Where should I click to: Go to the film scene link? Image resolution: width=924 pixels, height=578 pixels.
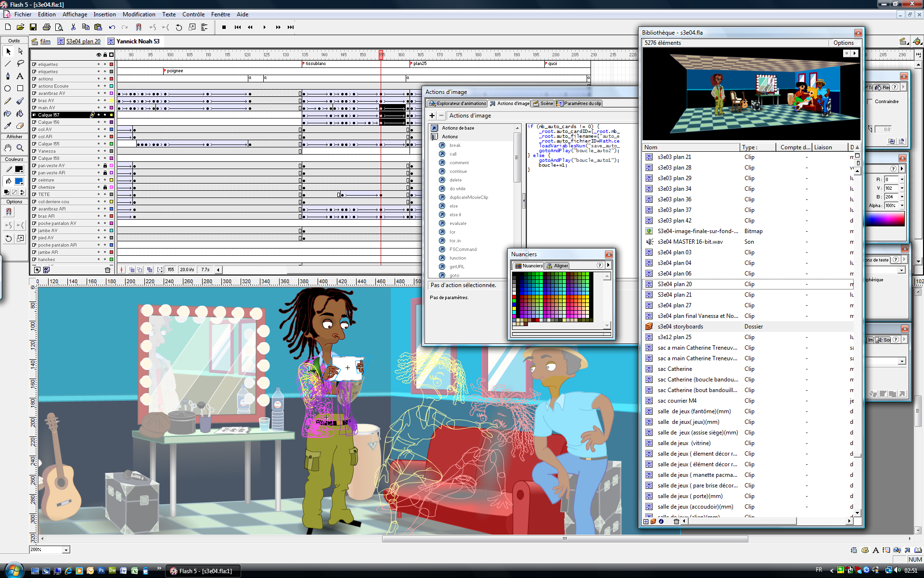pyautogui.click(x=45, y=41)
